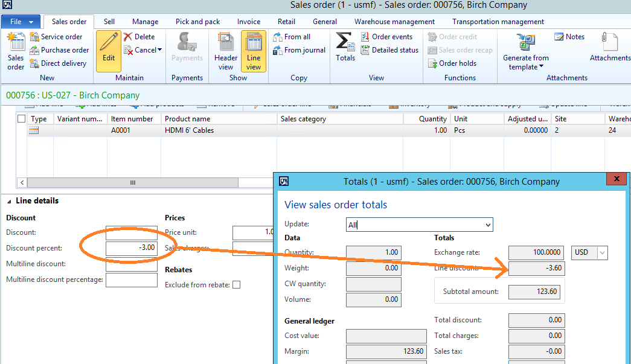Click the Site column header
The height and width of the screenshot is (364, 631).
[x=578, y=119]
